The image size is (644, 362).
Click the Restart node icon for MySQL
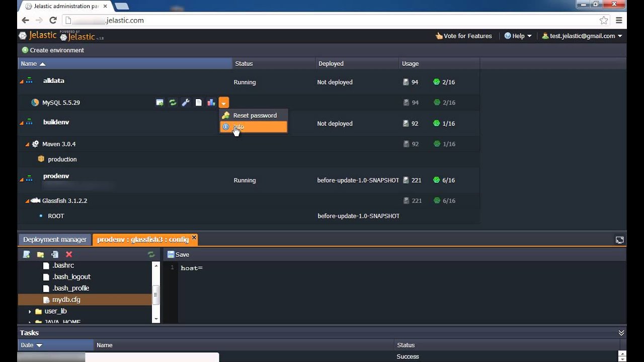[173, 103]
